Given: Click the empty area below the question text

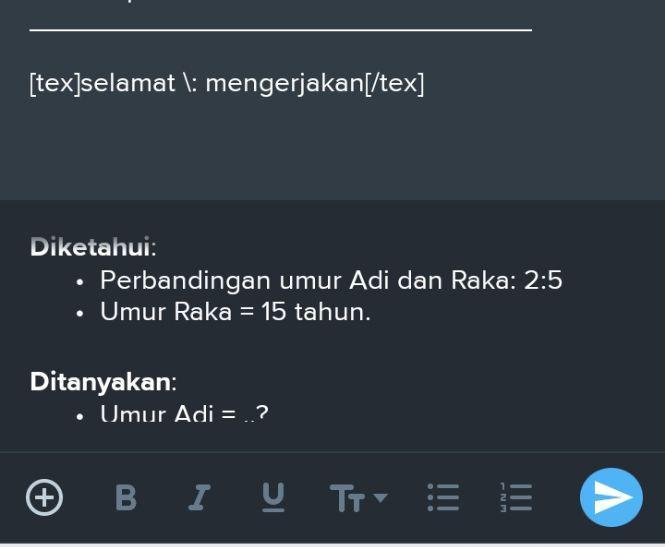Looking at the screenshot, I should (x=332, y=148).
